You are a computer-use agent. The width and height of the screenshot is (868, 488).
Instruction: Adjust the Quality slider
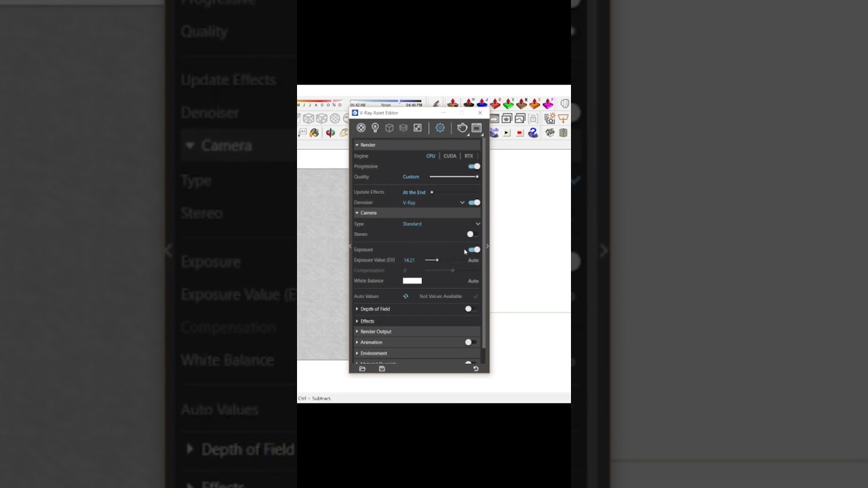point(454,177)
